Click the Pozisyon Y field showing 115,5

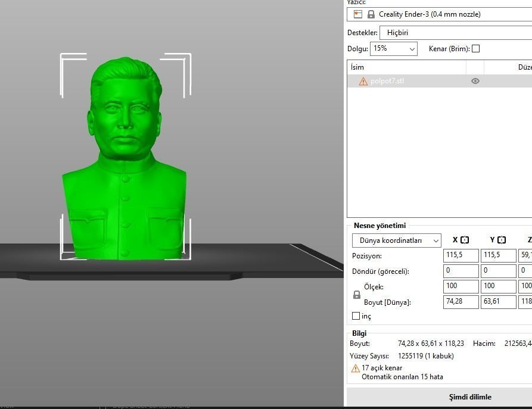point(498,255)
